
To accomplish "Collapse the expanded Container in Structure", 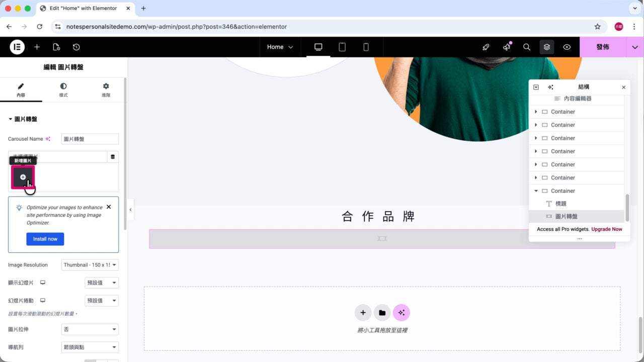I will tap(536, 191).
